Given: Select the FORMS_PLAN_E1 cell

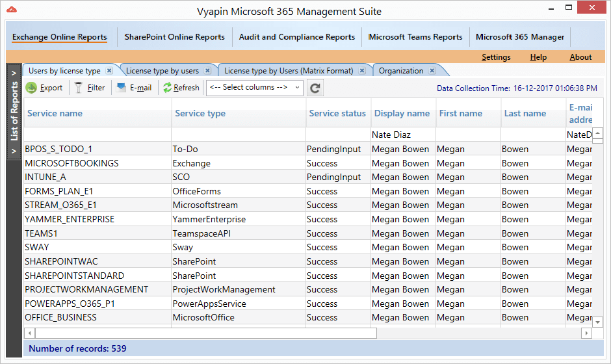Looking at the screenshot, I should click(97, 191).
